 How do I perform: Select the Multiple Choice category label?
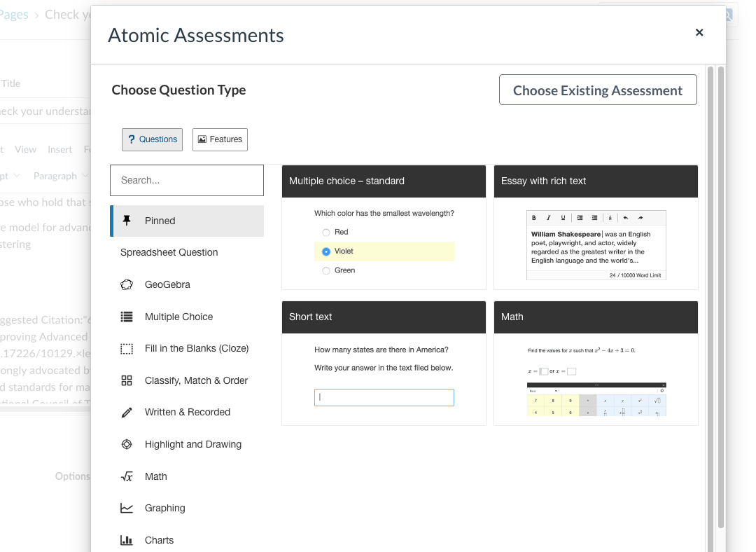(x=179, y=317)
